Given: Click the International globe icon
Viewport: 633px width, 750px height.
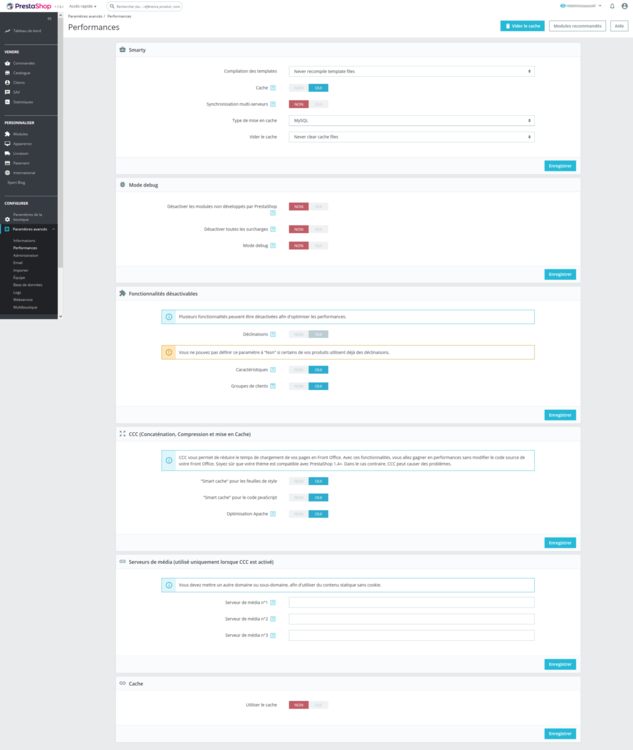Looking at the screenshot, I should pos(7,173).
